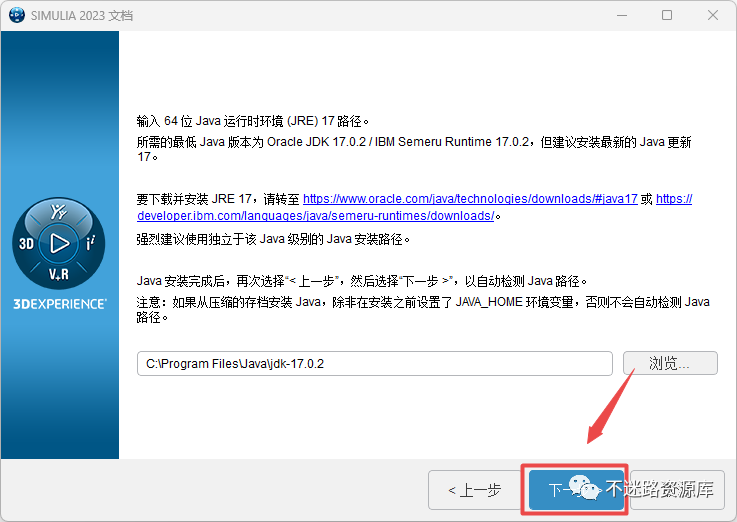Click the title text 'SIMULIA 2023 文档'

[x=82, y=16]
